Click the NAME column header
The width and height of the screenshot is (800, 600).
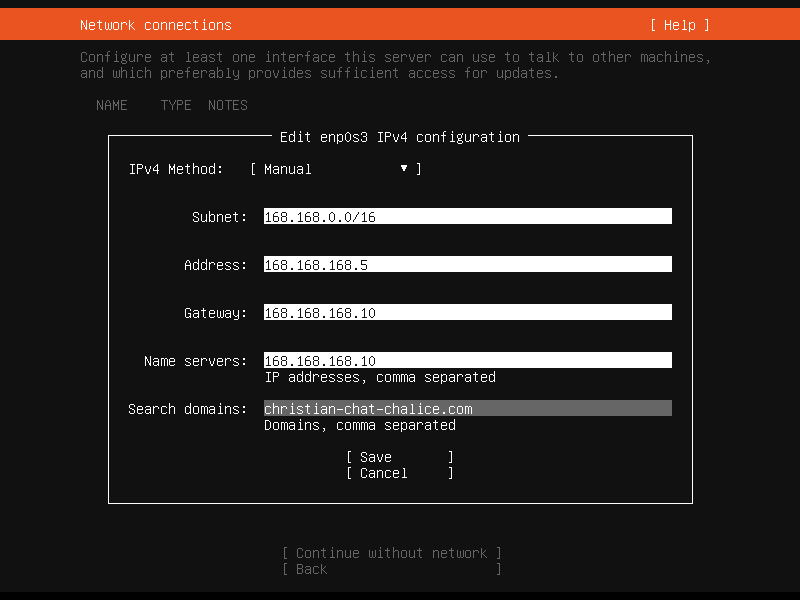pyautogui.click(x=112, y=105)
